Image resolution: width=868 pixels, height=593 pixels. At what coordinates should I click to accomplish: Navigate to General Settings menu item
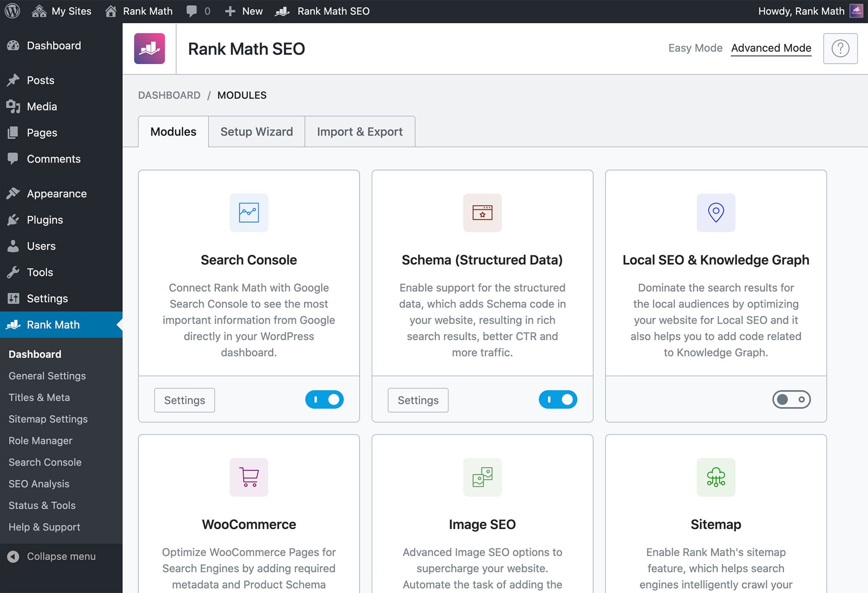click(x=47, y=375)
